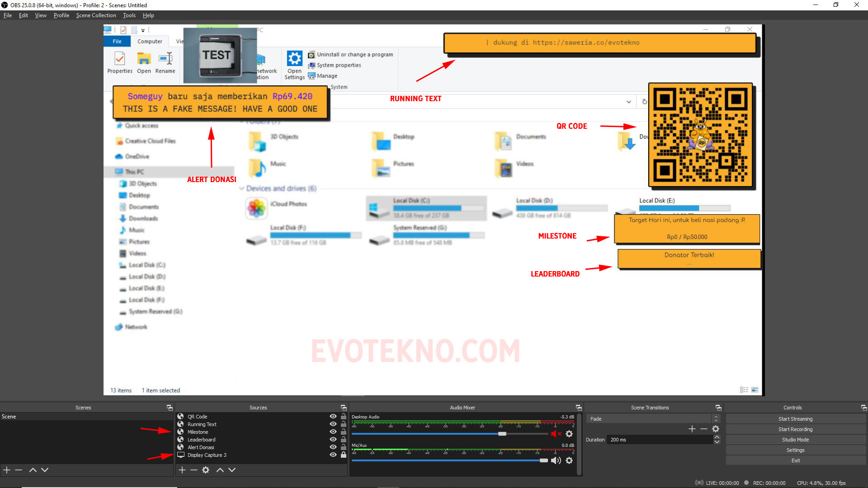Open Settings from Controls panel
The height and width of the screenshot is (488, 868).
tap(796, 450)
